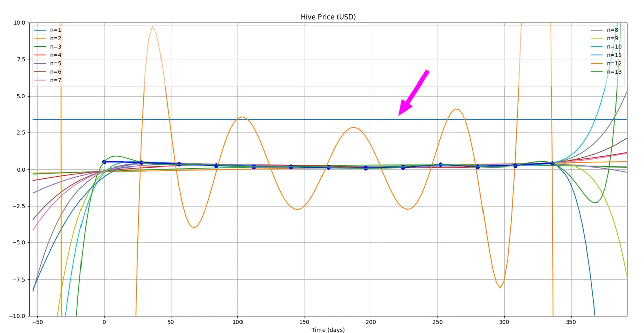
Task: Click the chart title Hive Price (USD)
Action: tap(328, 17)
